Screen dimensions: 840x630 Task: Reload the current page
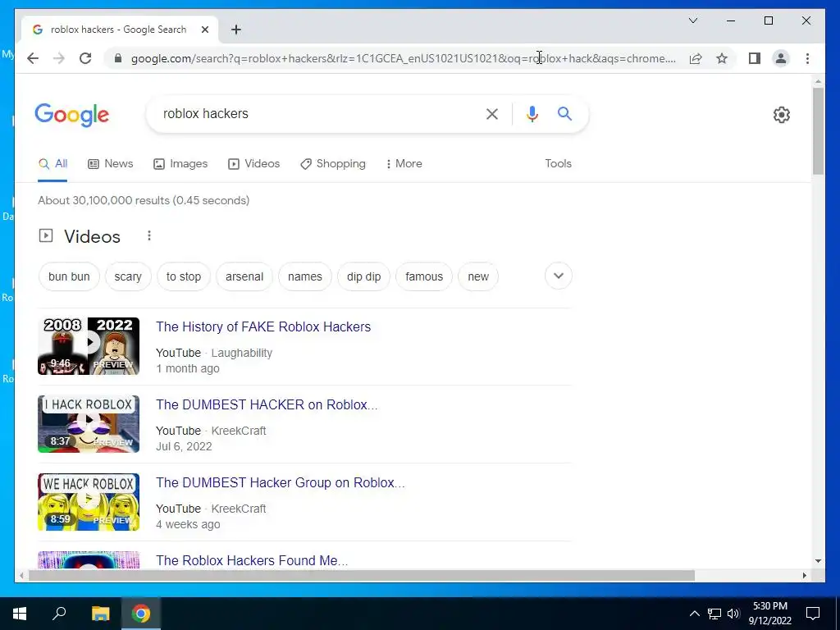(x=85, y=58)
